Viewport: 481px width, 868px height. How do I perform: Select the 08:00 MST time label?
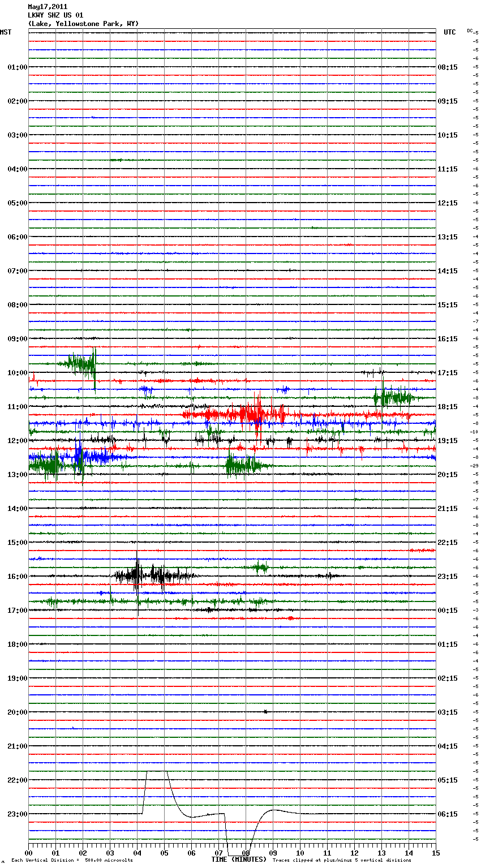tap(17, 305)
